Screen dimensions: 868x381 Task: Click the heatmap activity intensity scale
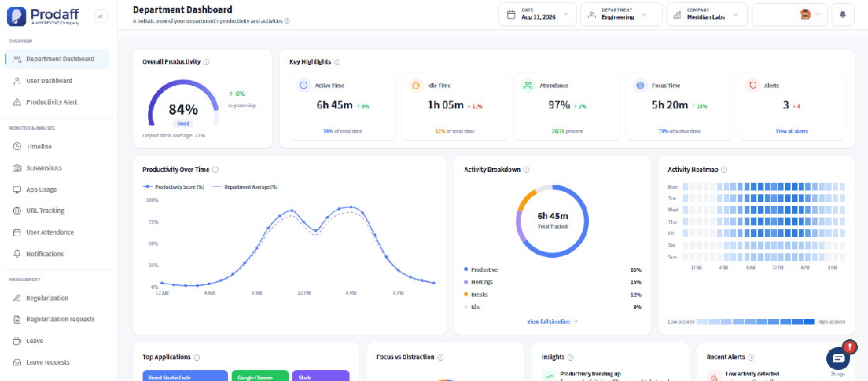pyautogui.click(x=756, y=321)
